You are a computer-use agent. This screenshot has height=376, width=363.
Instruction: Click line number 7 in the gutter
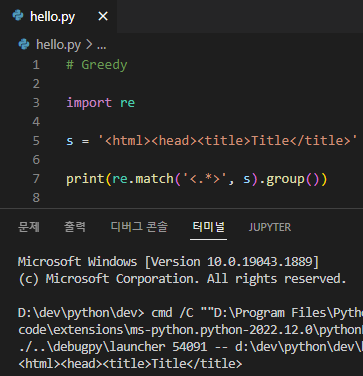tap(36, 179)
